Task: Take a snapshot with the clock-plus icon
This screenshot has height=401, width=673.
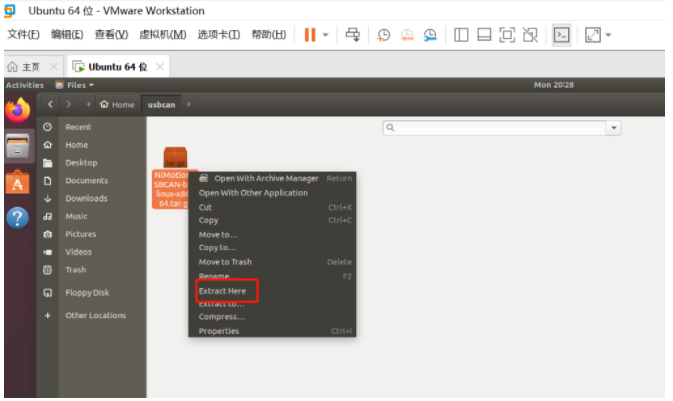Action: coord(383,35)
